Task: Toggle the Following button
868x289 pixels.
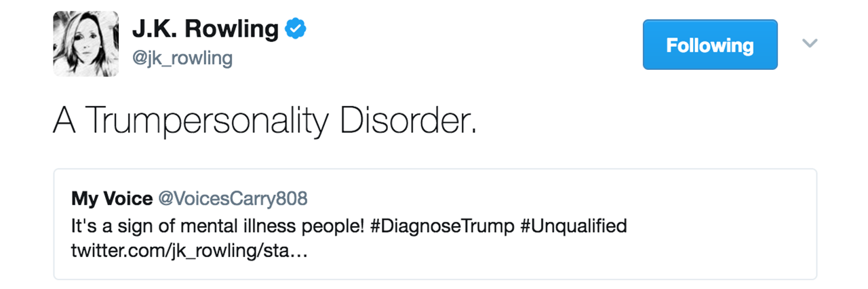Action: pyautogui.click(x=710, y=45)
